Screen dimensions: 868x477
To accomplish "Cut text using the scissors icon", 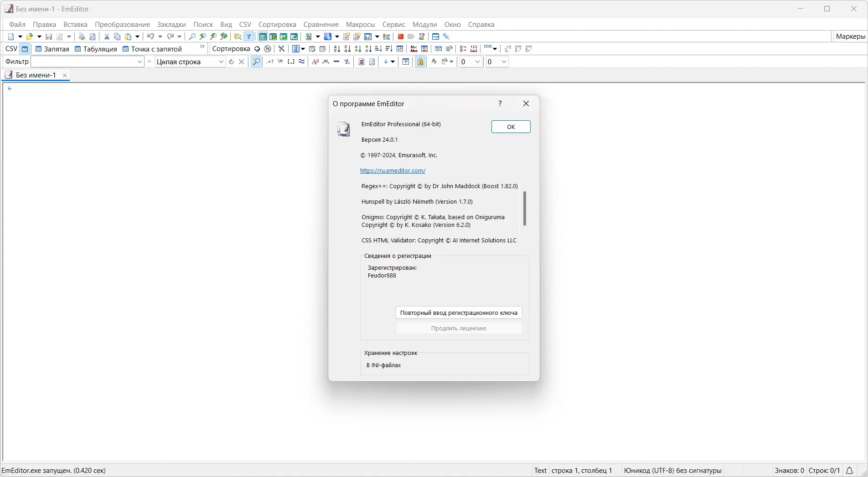I will coord(106,36).
